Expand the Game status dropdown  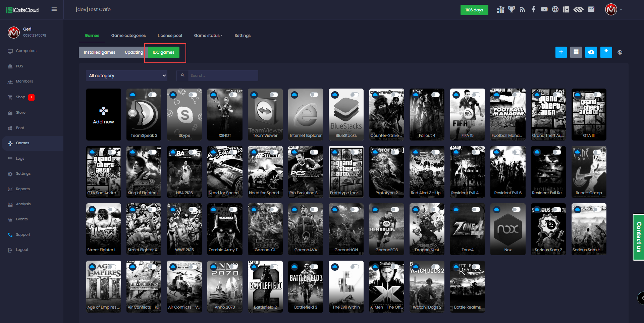tap(208, 36)
